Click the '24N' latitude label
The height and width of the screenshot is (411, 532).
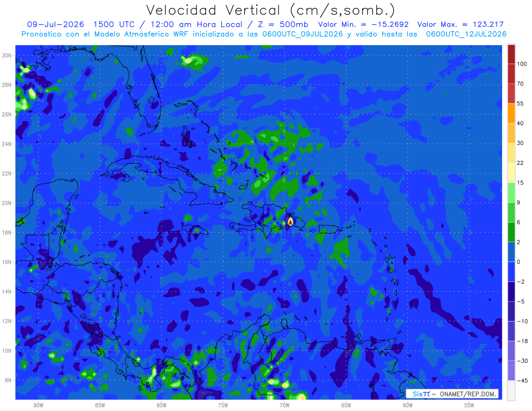click(x=8, y=144)
